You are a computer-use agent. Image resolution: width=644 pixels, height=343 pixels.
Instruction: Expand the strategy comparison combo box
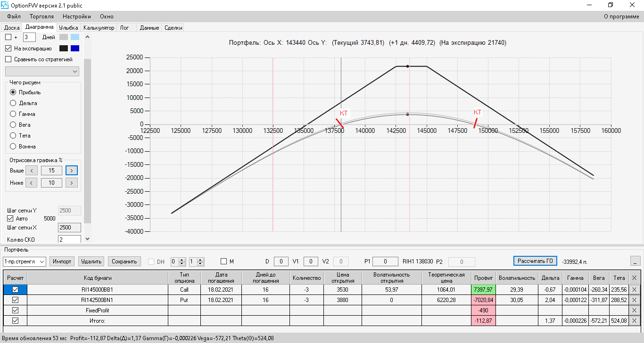click(42, 71)
